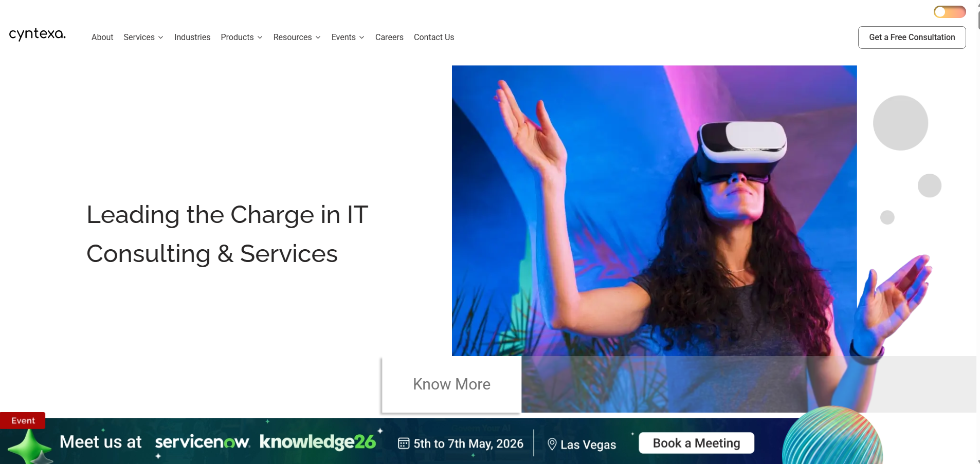Click the cyntexa logo
The height and width of the screenshot is (464, 980).
(37, 34)
